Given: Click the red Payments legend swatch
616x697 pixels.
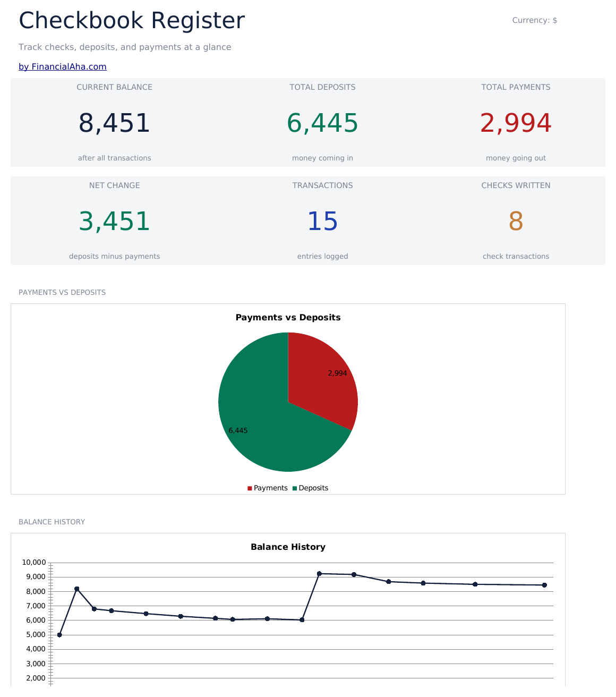Looking at the screenshot, I should pos(250,488).
